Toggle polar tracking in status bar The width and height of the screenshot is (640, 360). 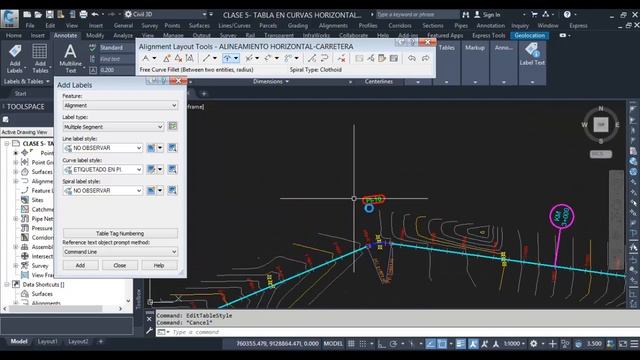tap(393, 344)
